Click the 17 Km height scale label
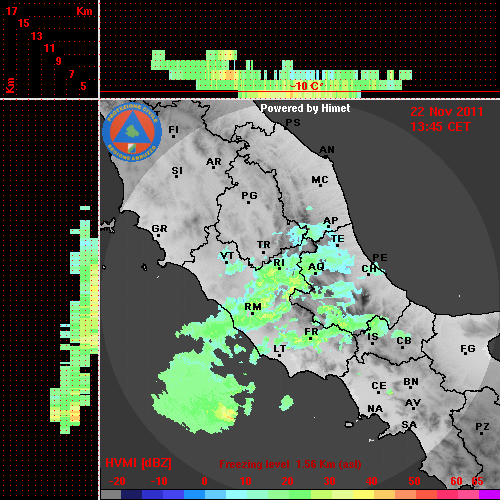The width and height of the screenshot is (500, 500). click(x=11, y=11)
